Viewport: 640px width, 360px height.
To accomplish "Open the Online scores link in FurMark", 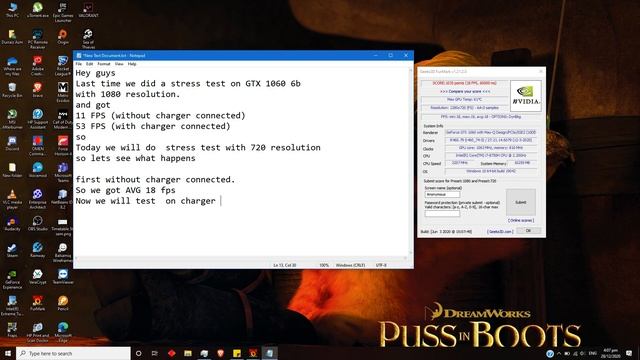I will (x=521, y=220).
